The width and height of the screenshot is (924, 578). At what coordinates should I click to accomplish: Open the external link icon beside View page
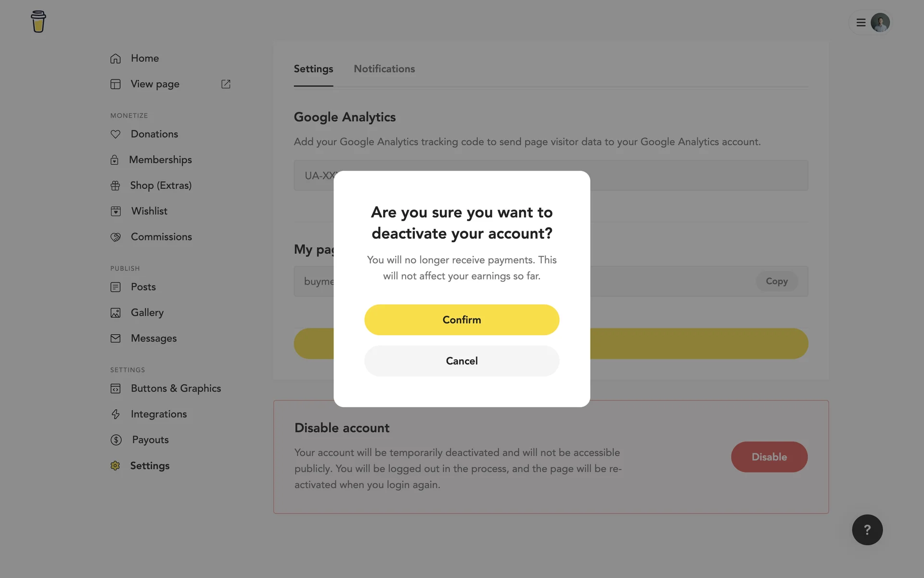[x=226, y=84]
